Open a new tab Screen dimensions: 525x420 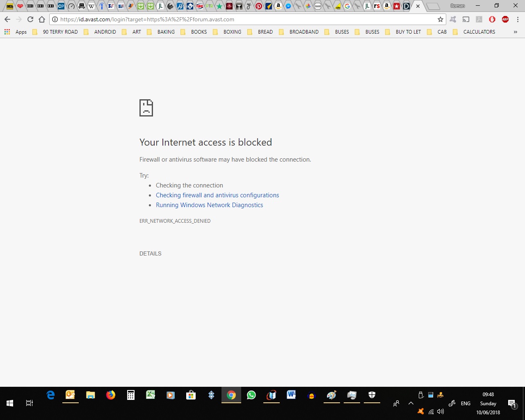coord(433,6)
